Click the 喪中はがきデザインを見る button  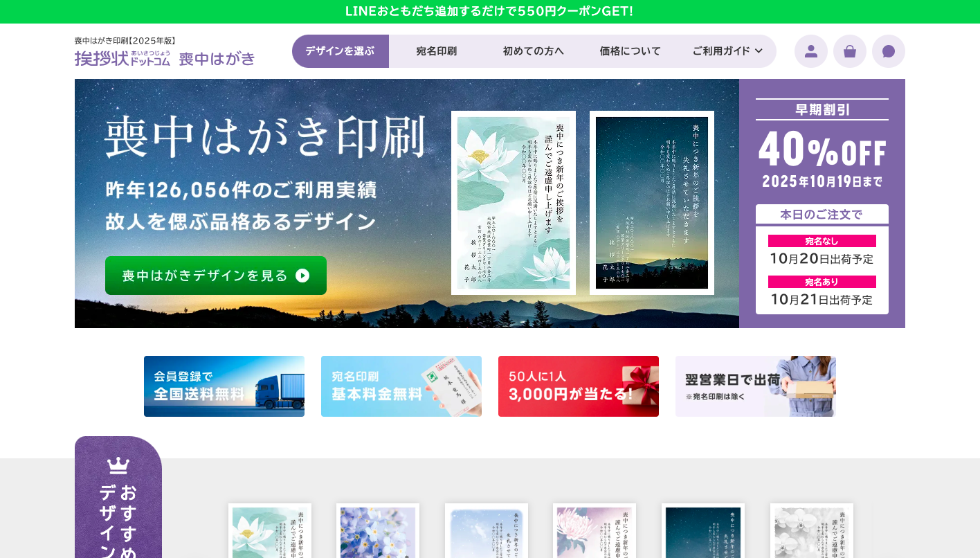[x=216, y=276]
